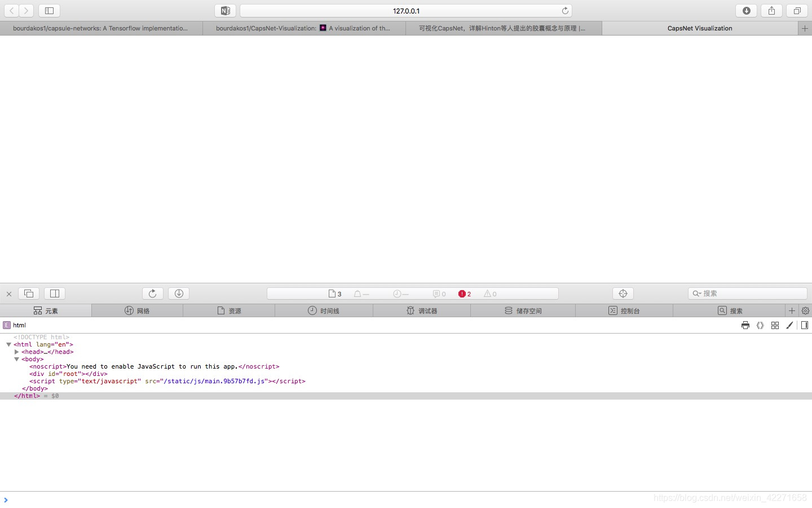Select the DOCTYPE html line
Image resolution: width=812 pixels, height=508 pixels.
point(41,337)
